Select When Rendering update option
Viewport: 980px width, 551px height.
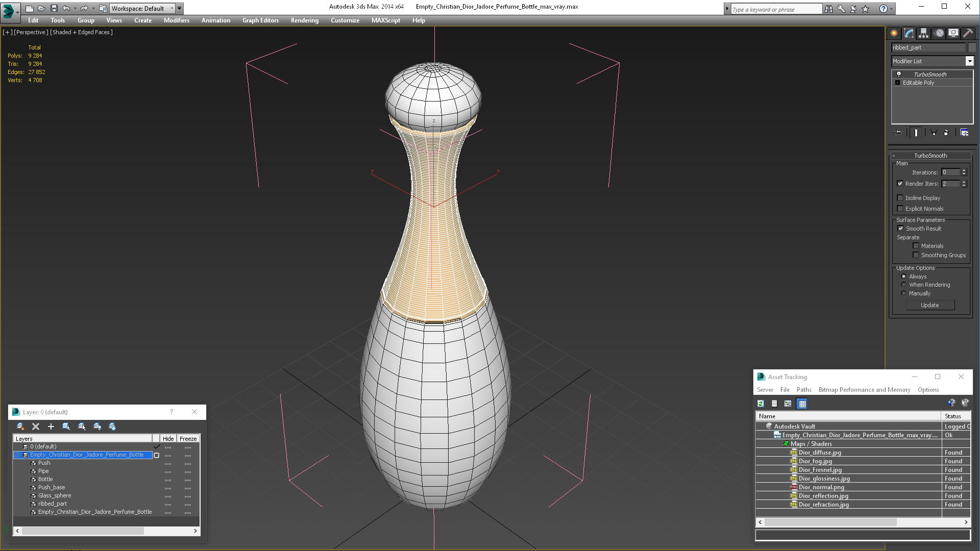903,285
